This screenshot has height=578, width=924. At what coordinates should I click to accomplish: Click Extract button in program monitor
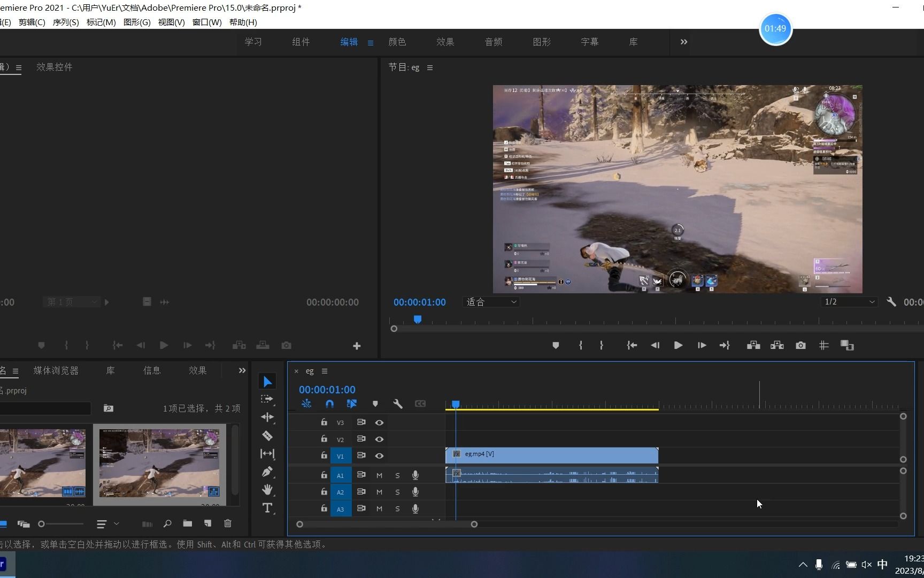point(777,346)
